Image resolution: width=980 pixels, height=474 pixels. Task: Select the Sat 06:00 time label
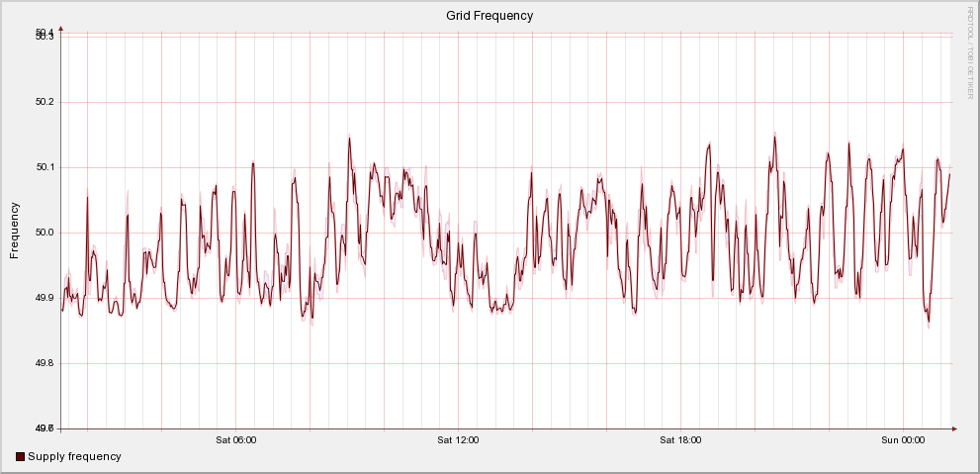click(235, 439)
